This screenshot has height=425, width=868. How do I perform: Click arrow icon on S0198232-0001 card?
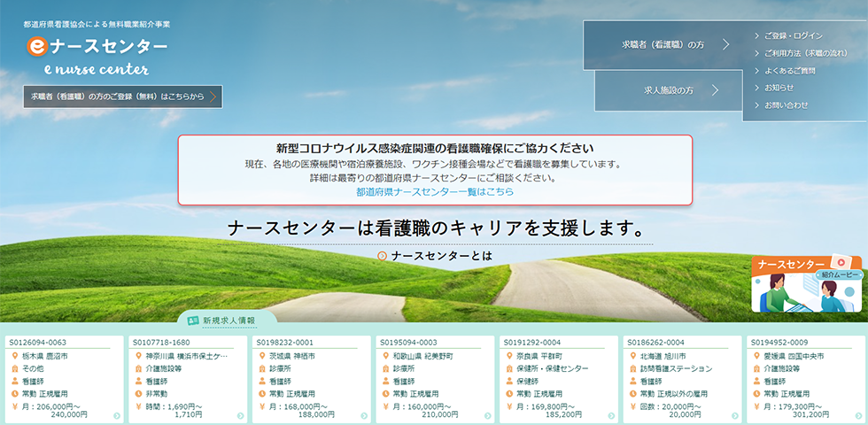point(364,416)
